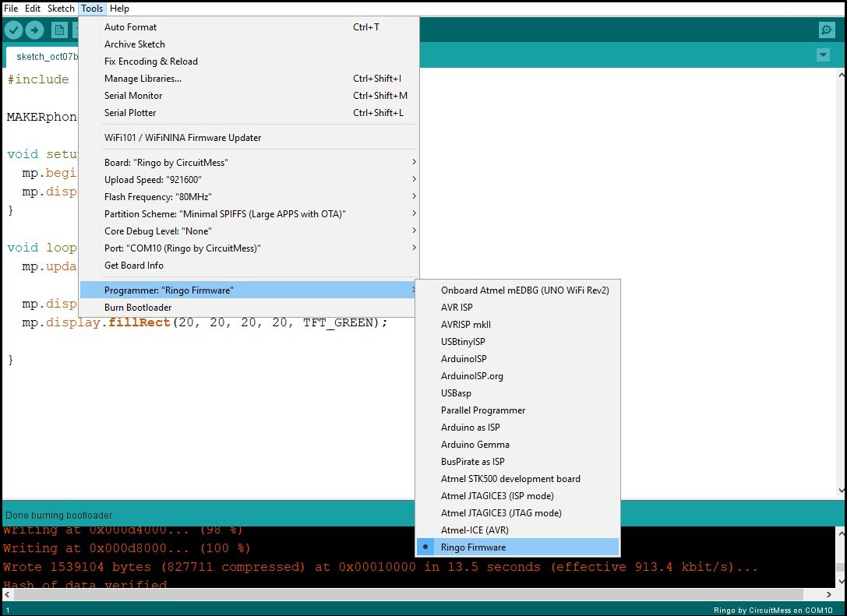Click the New sketch document icon
The image size is (847, 616).
(x=59, y=30)
